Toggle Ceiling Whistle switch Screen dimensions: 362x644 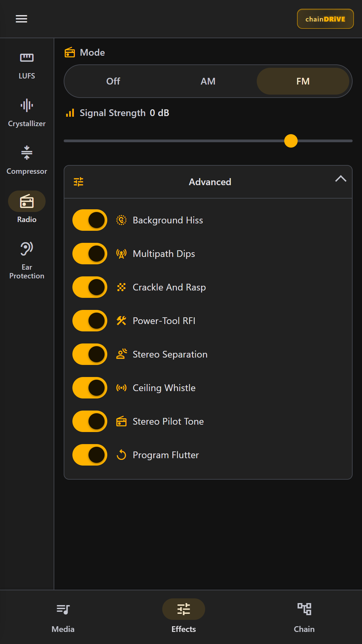[90, 388]
